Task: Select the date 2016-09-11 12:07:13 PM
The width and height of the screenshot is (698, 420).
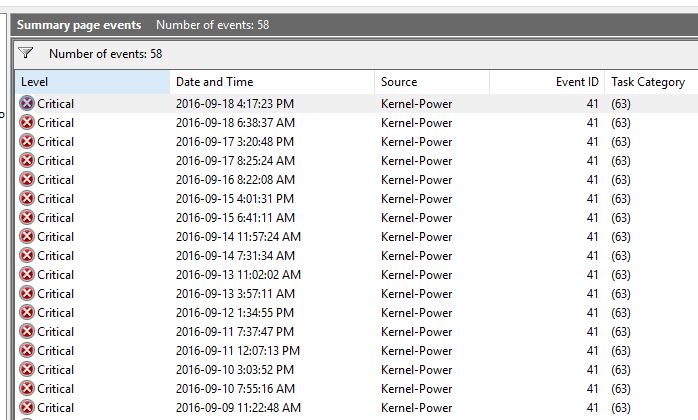Action: point(238,351)
